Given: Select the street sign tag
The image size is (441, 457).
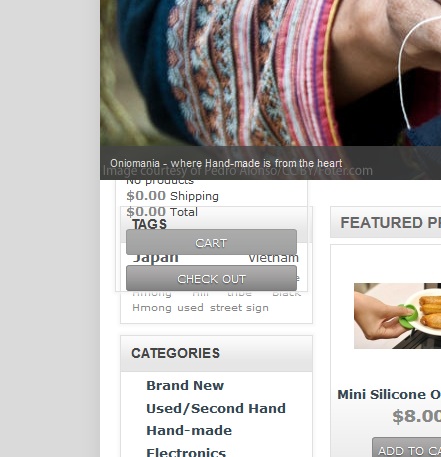Looking at the screenshot, I should click(239, 307).
